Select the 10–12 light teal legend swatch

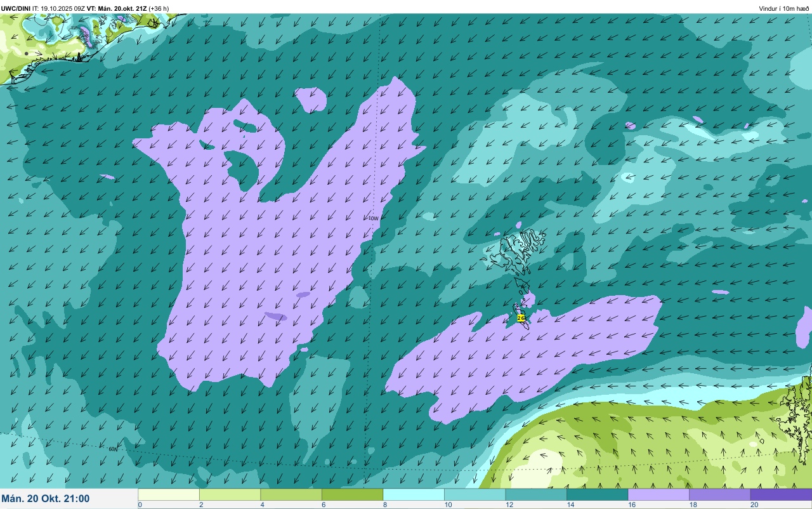click(475, 494)
